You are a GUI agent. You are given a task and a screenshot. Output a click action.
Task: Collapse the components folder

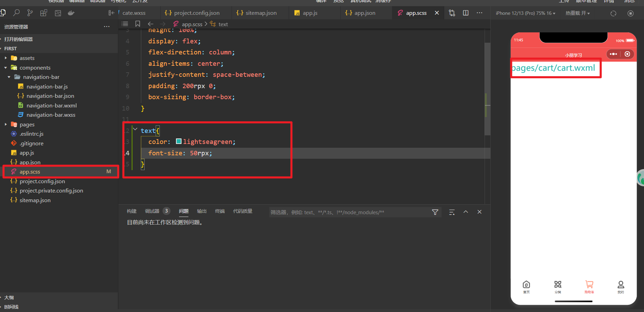6,67
